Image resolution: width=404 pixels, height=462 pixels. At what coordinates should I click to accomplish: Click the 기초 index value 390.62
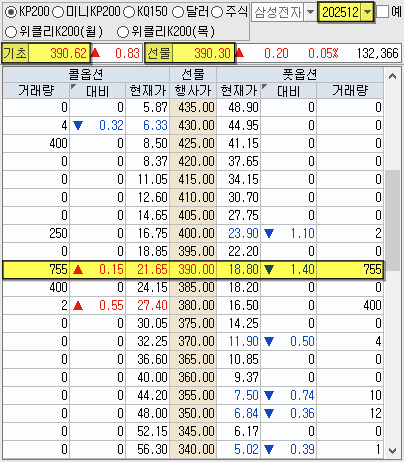pos(68,53)
